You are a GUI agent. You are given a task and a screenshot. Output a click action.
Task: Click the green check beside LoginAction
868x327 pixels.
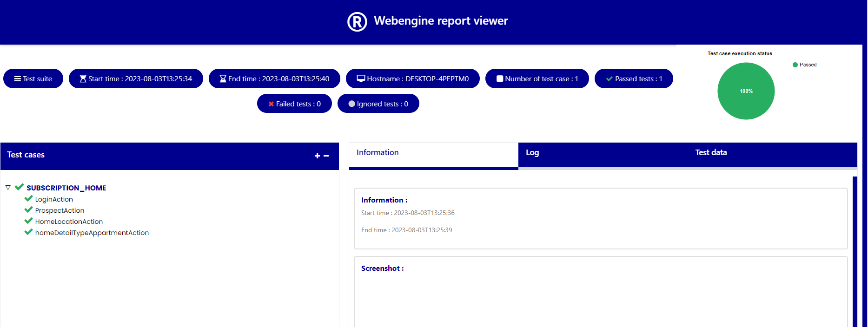[28, 198]
